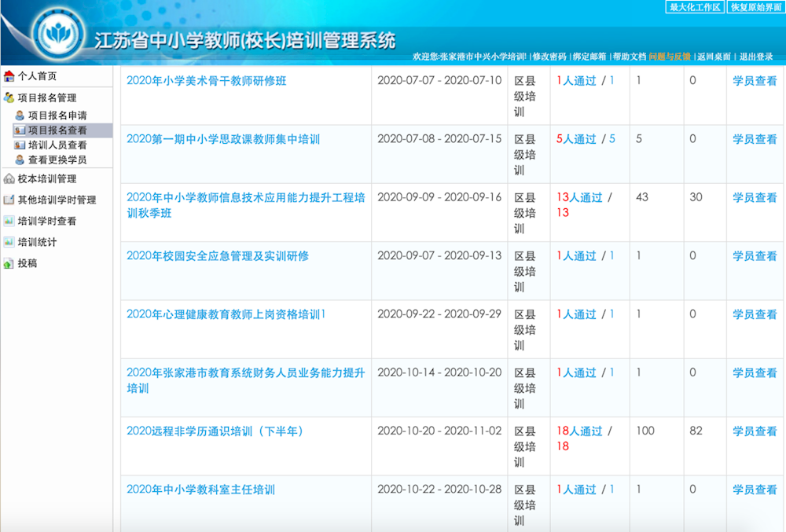Click the 其他培训学时管理 notepad icon
The height and width of the screenshot is (532, 786).
click(x=8, y=199)
